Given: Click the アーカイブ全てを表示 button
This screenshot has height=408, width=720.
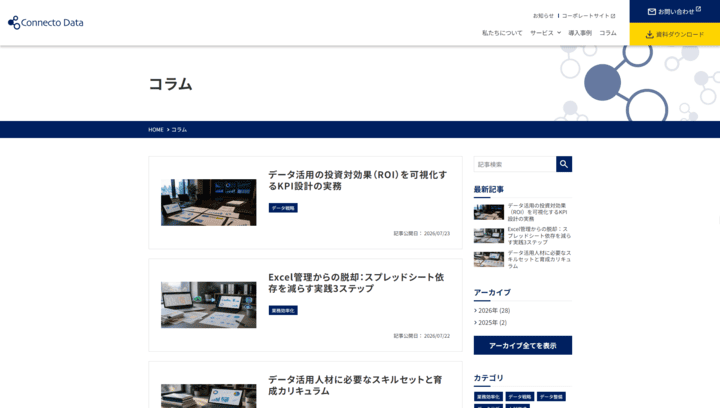Looking at the screenshot, I should click(x=523, y=345).
